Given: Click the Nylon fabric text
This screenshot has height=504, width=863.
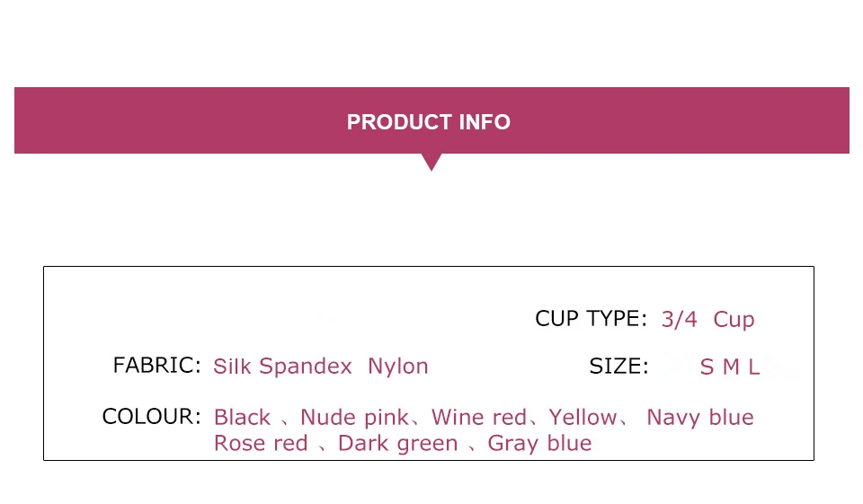Looking at the screenshot, I should click(398, 367).
